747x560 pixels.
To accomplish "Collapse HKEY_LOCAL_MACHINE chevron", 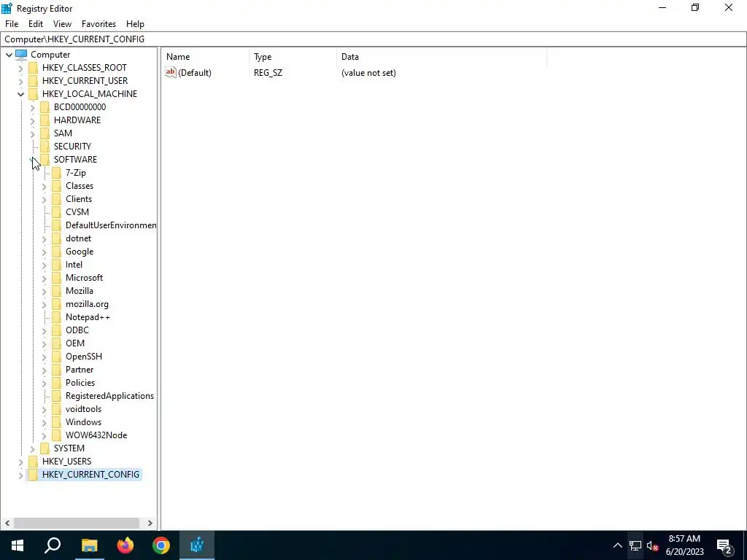I will click(x=20, y=94).
